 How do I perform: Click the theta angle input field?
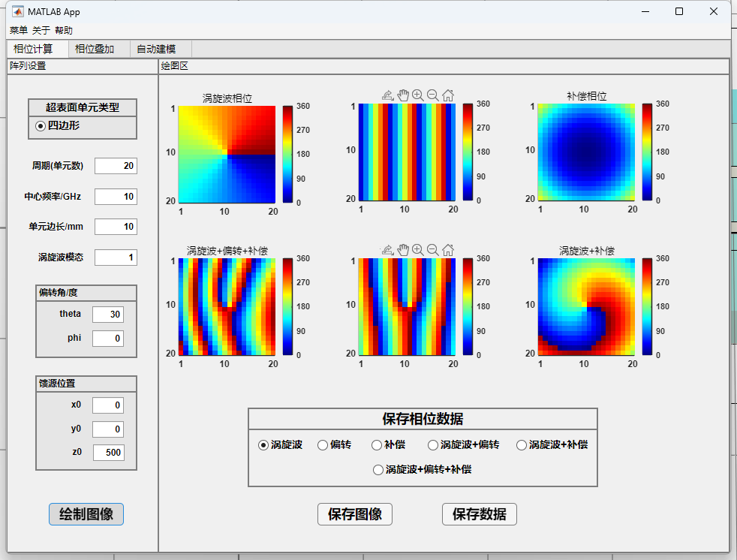pos(108,315)
